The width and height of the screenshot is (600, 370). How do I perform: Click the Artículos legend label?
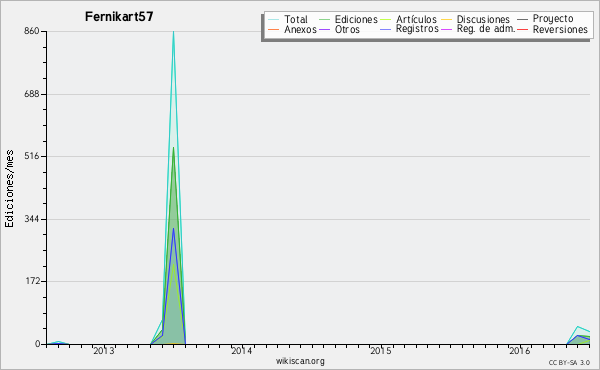point(416,20)
